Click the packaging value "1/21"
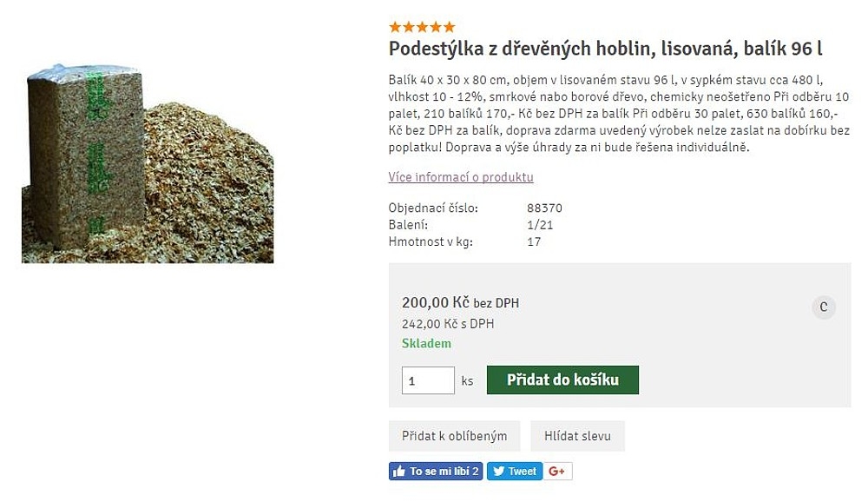Viewport: 868px width, 502px height. (x=540, y=225)
